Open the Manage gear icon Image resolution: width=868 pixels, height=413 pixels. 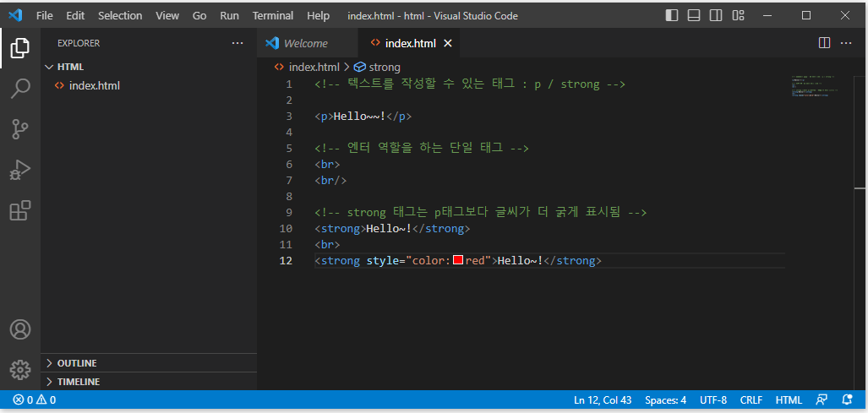point(20,369)
